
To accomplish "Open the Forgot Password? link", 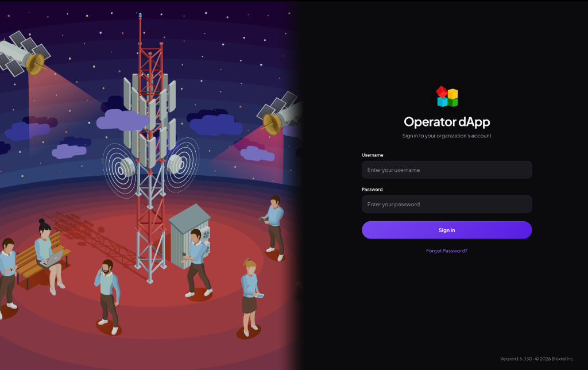I will click(x=447, y=250).
